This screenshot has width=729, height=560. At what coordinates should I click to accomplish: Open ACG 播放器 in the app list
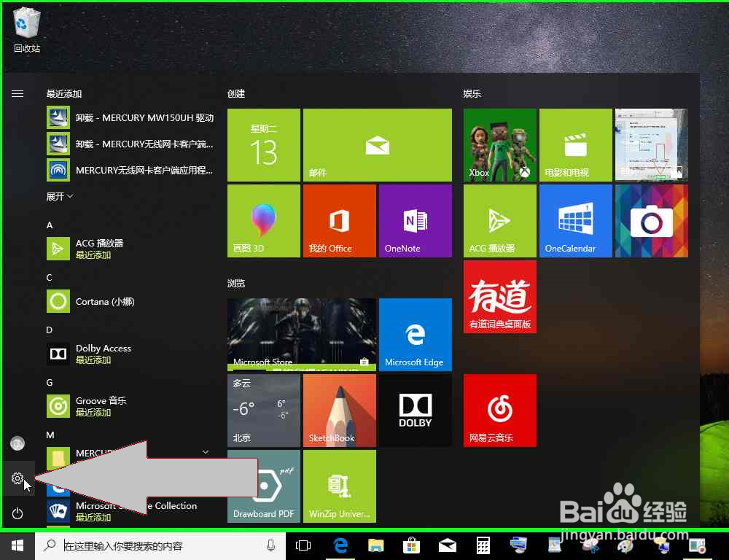(x=130, y=249)
